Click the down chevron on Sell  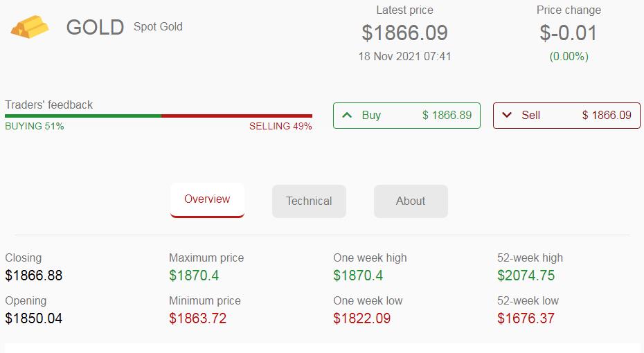(x=507, y=115)
